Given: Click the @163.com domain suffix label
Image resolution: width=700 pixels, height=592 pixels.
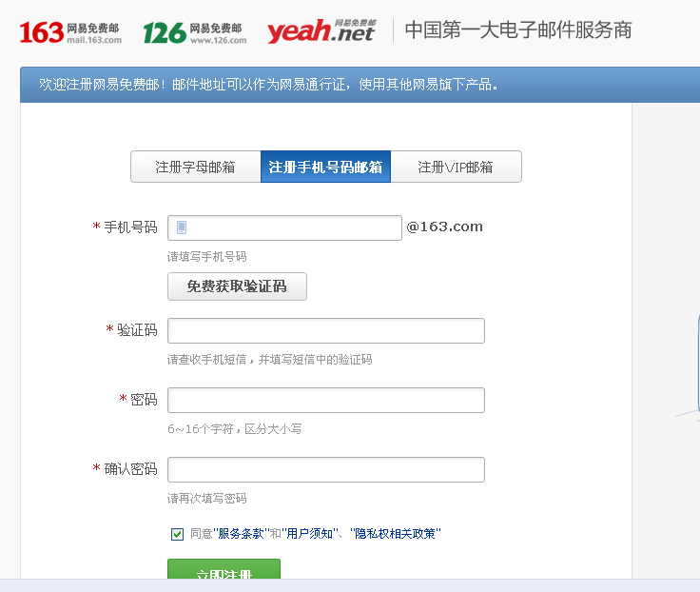Looking at the screenshot, I should pos(445,227).
